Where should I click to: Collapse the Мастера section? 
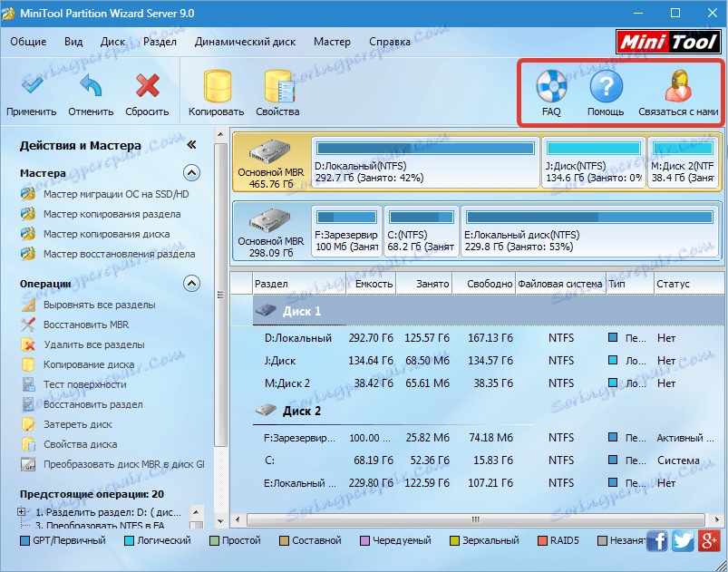(191, 173)
